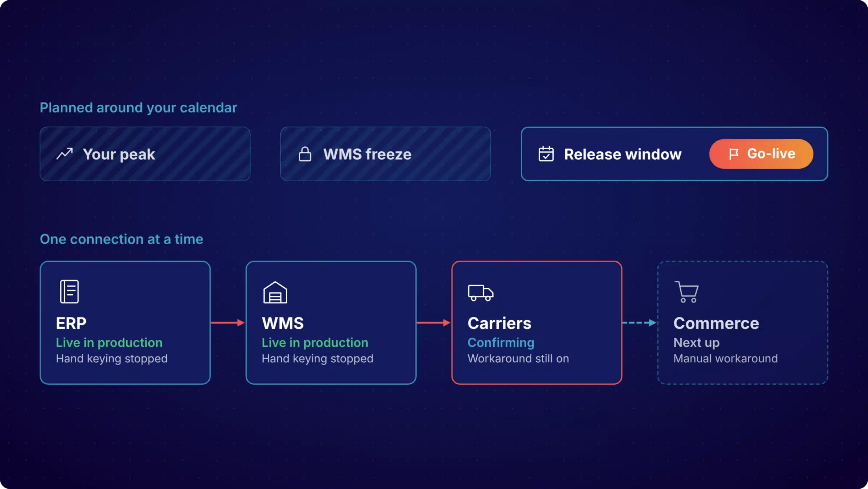
Task: Select the Your peak card
Action: 145,154
